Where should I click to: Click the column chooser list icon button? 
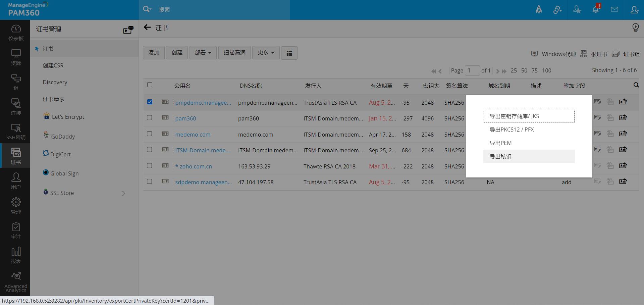(289, 53)
